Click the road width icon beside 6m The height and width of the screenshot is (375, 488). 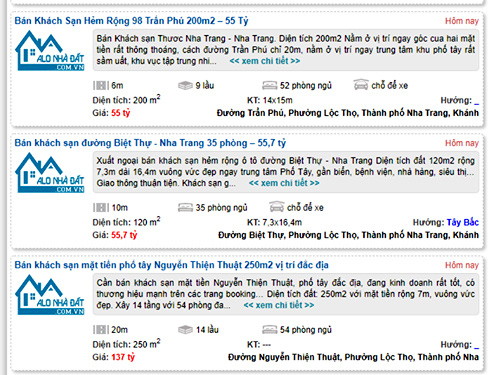pos(101,86)
